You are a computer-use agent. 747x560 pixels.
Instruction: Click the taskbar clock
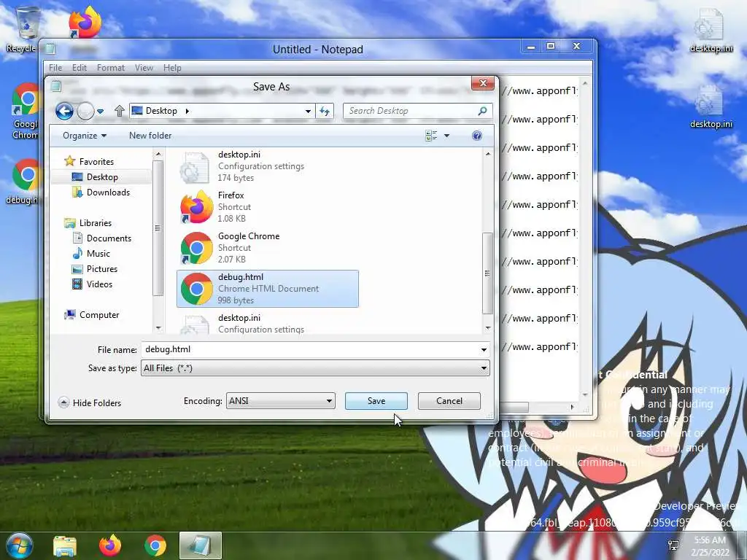coord(711,546)
